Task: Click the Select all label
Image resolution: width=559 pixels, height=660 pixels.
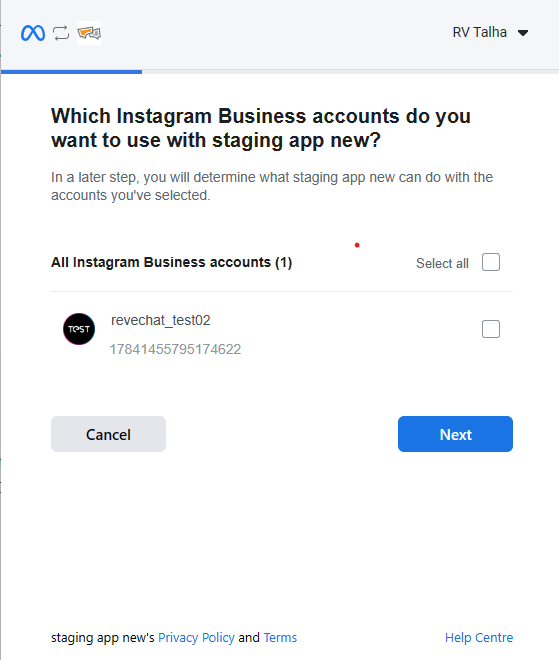Action: pyautogui.click(x=442, y=263)
